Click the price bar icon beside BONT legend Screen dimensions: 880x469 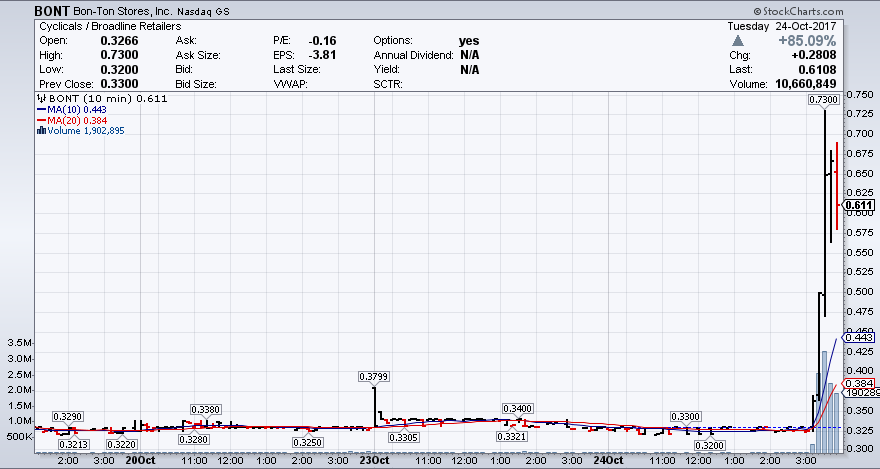point(39,100)
